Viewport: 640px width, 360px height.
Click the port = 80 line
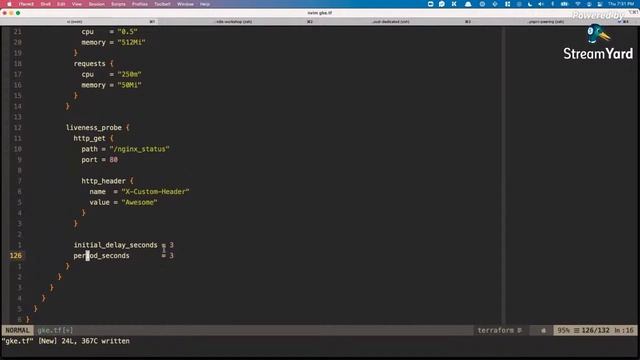coord(99,160)
